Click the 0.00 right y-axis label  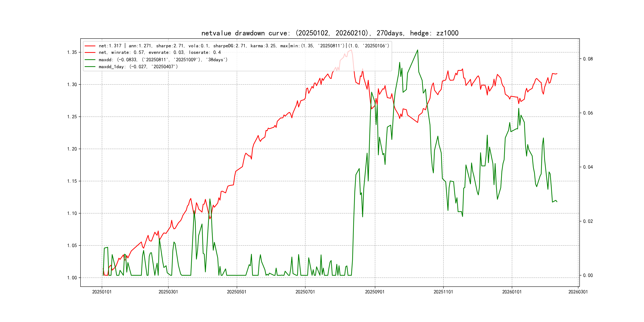588,275
